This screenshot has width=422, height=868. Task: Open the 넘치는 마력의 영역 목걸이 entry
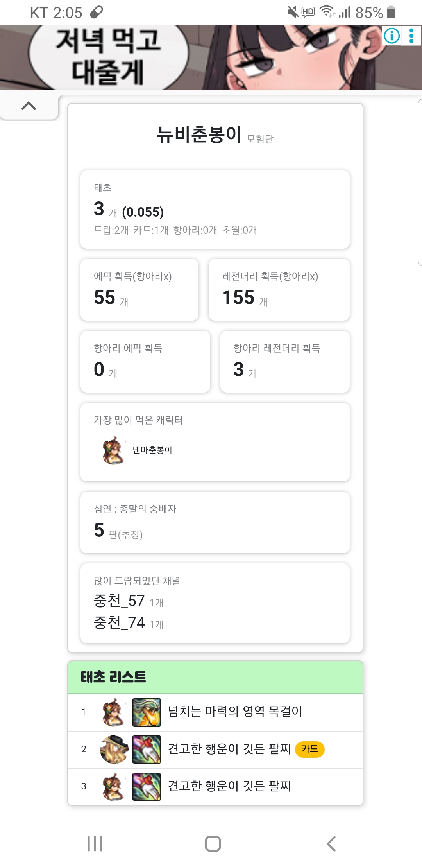(x=235, y=712)
